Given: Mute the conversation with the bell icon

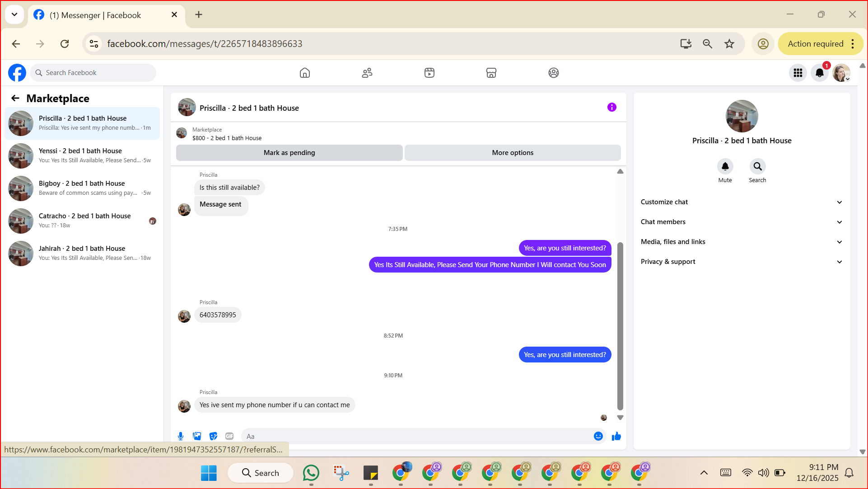Looking at the screenshot, I should pyautogui.click(x=725, y=166).
